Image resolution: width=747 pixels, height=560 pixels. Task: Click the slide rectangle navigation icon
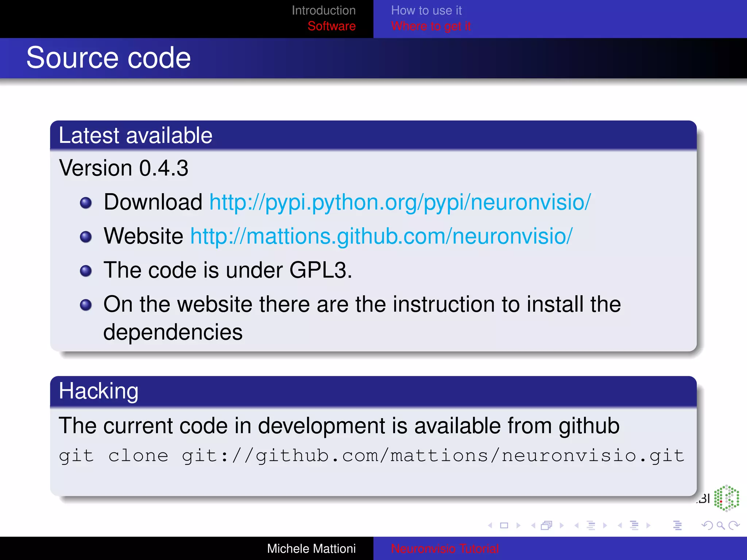pos(504,525)
